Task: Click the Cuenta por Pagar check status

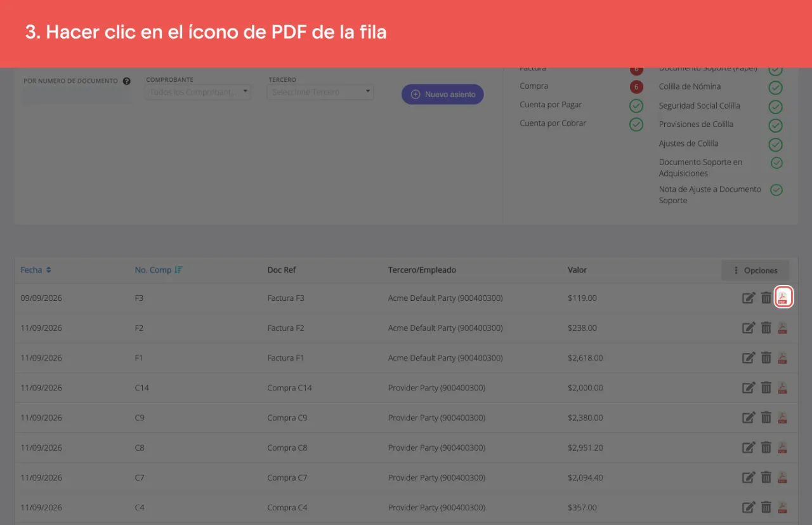Action: pos(636,105)
